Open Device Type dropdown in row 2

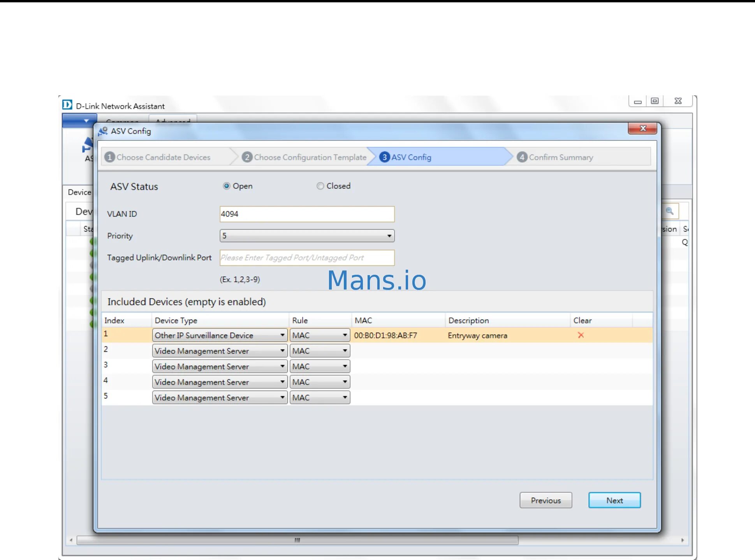(x=220, y=351)
